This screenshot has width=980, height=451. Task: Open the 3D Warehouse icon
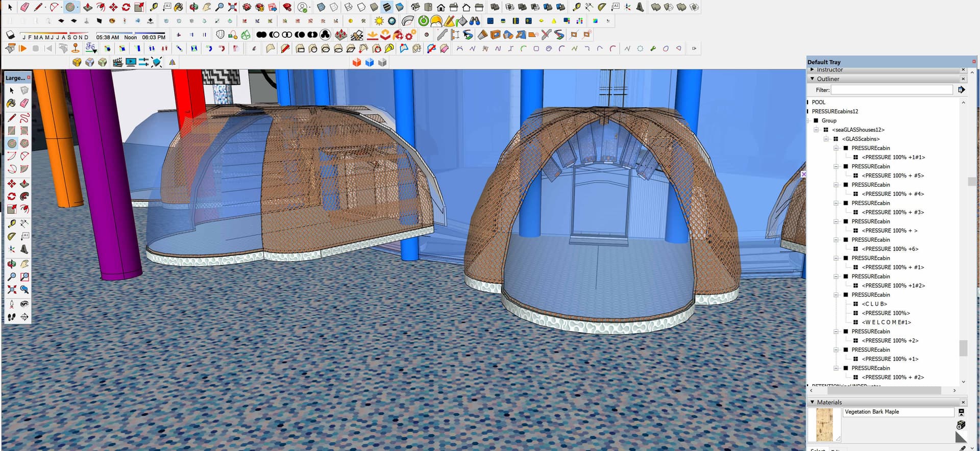(247, 7)
